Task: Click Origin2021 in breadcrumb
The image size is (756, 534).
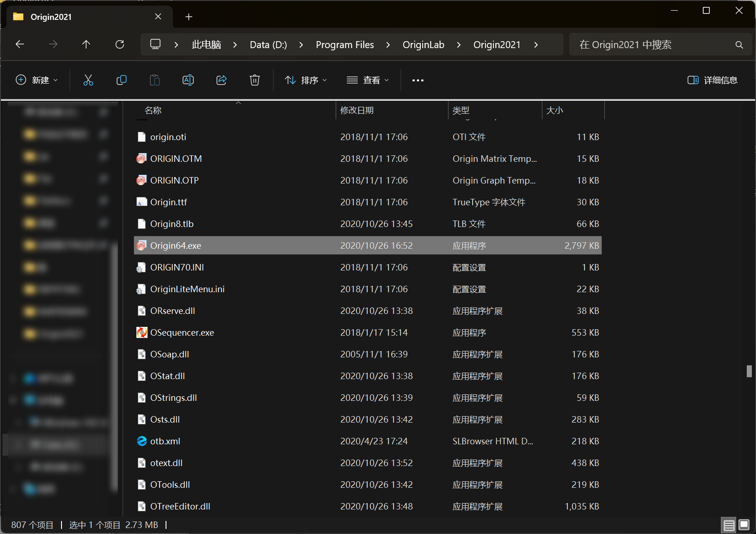Action: pyautogui.click(x=497, y=45)
